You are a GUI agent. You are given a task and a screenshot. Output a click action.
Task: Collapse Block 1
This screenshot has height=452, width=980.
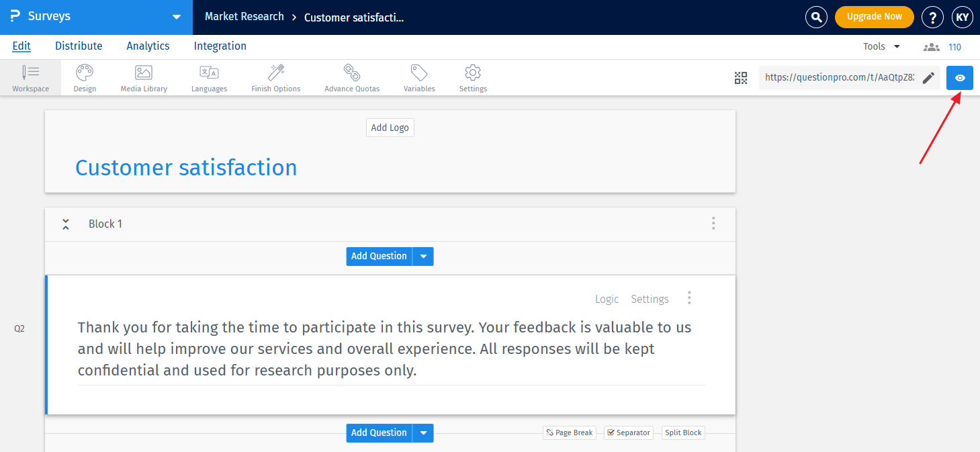pos(66,224)
